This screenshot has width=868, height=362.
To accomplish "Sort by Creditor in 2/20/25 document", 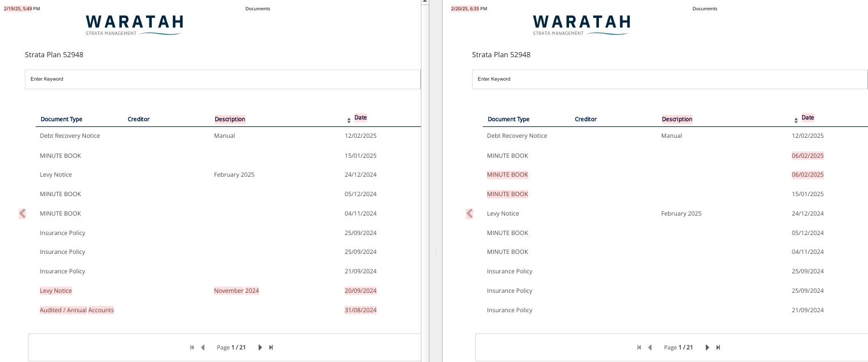I will pyautogui.click(x=586, y=119).
